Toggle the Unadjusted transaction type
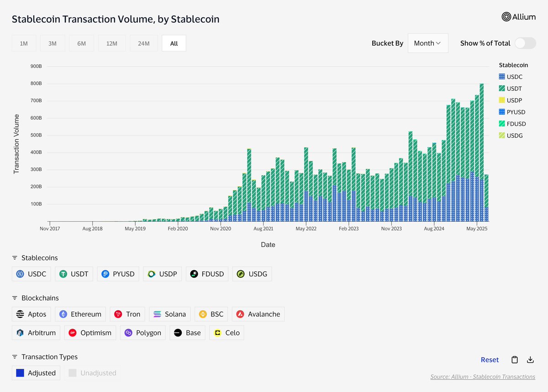548x392 pixels. pyautogui.click(x=93, y=373)
